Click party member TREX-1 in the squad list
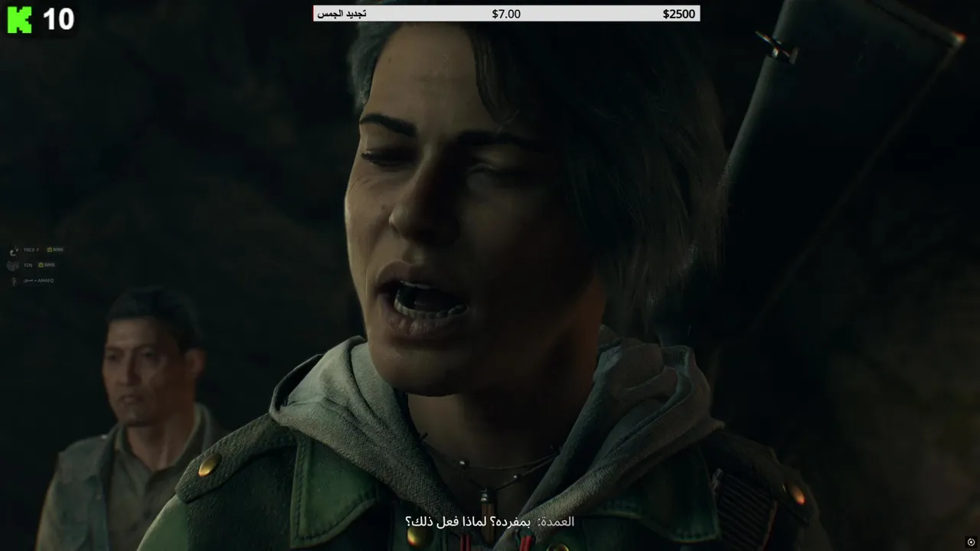980x551 pixels. point(31,249)
